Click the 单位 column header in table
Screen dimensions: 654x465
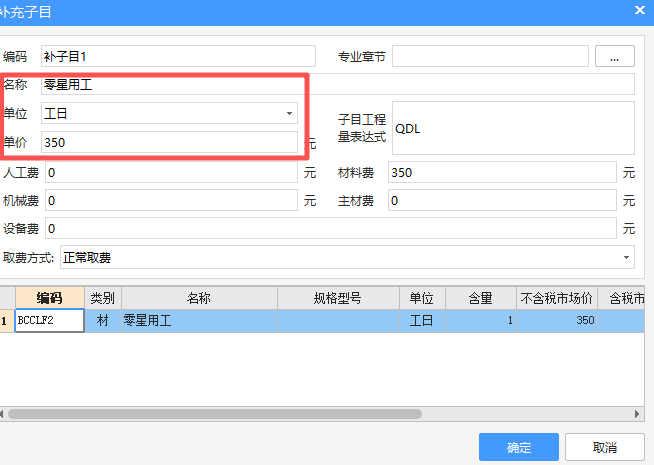422,298
